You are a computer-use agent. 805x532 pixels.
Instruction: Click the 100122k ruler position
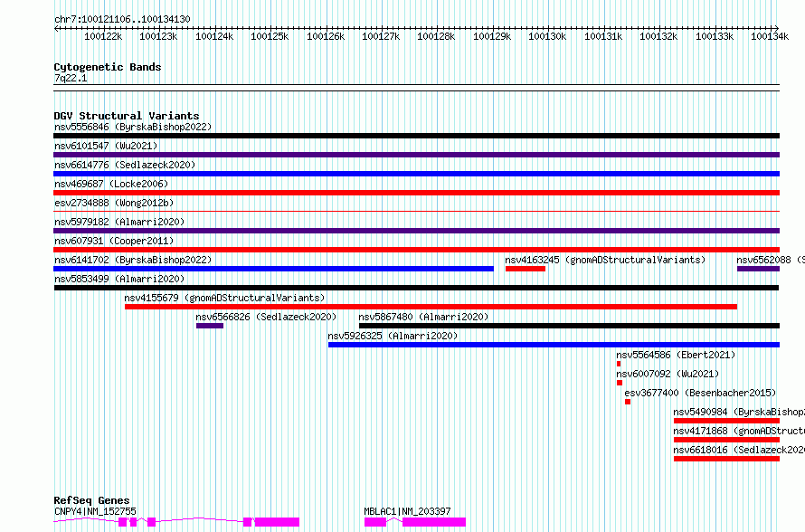(x=103, y=36)
